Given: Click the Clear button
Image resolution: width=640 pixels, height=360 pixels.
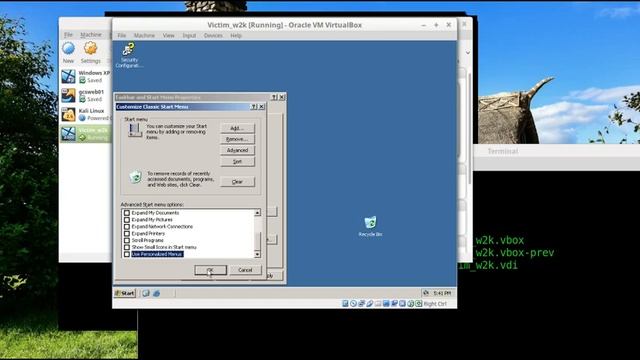Looking at the screenshot, I should point(237,182).
